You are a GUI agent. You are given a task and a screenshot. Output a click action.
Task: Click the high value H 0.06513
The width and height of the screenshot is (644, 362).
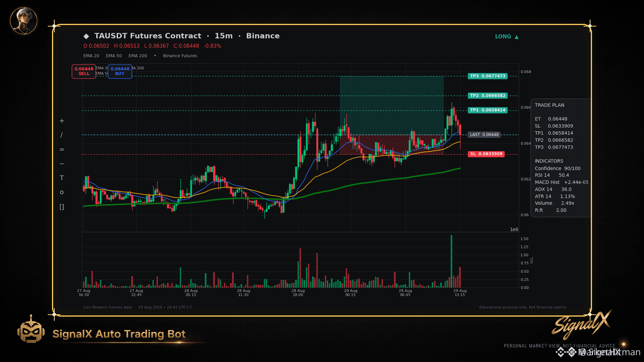(127, 46)
